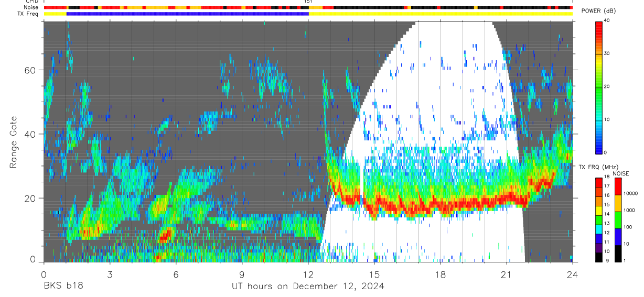The image size is (644, 297).
Task: Click the black swatch in NOISE legend
Action: coord(618,252)
